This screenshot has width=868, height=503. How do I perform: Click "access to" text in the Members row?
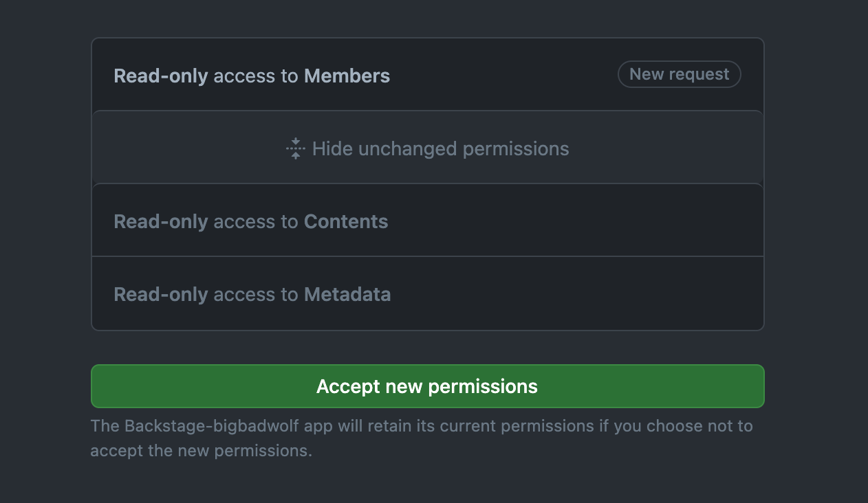[256, 76]
